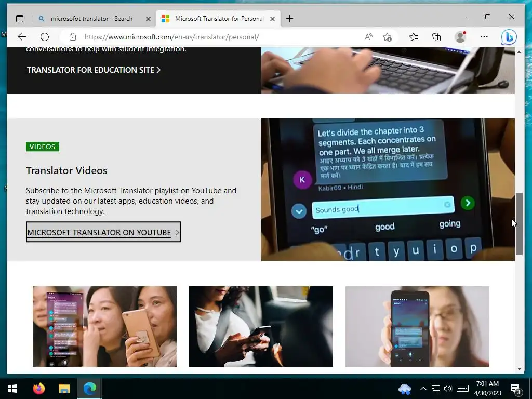
Task: Open the volume speaker tray icon
Action: (x=448, y=389)
